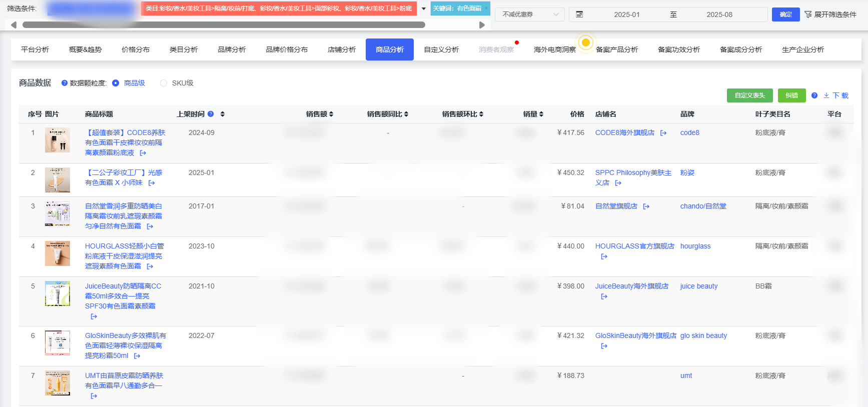The width and height of the screenshot is (868, 407).
Task: Expand the category filter dropdown arrow
Action: (424, 8)
